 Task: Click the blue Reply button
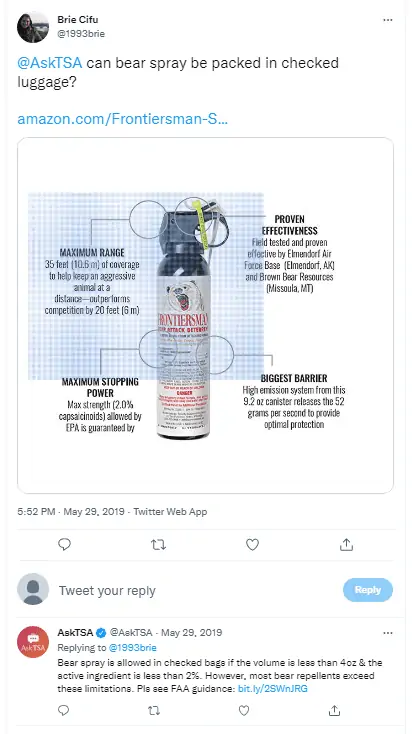pyautogui.click(x=368, y=590)
